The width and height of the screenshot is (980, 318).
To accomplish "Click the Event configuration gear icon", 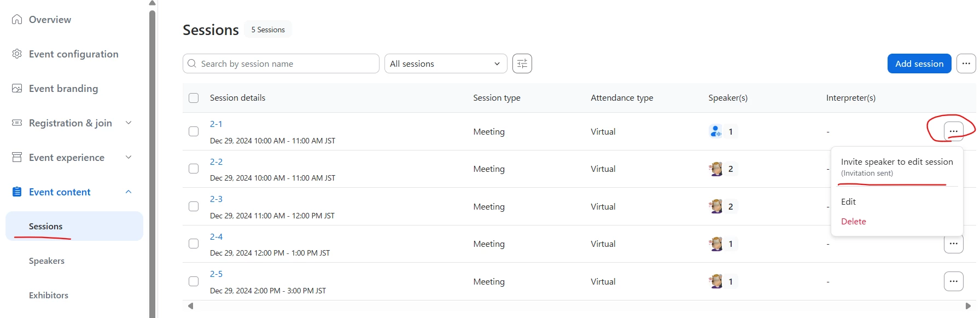I will (x=17, y=54).
